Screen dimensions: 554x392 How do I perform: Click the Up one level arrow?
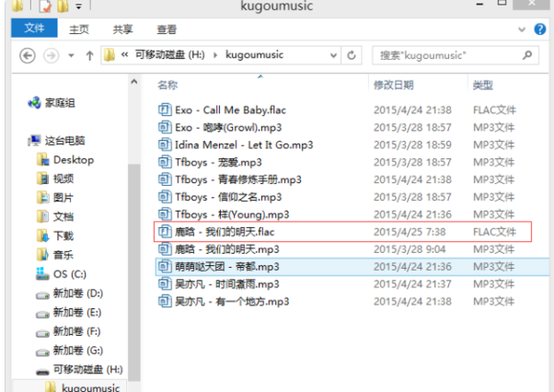[89, 55]
